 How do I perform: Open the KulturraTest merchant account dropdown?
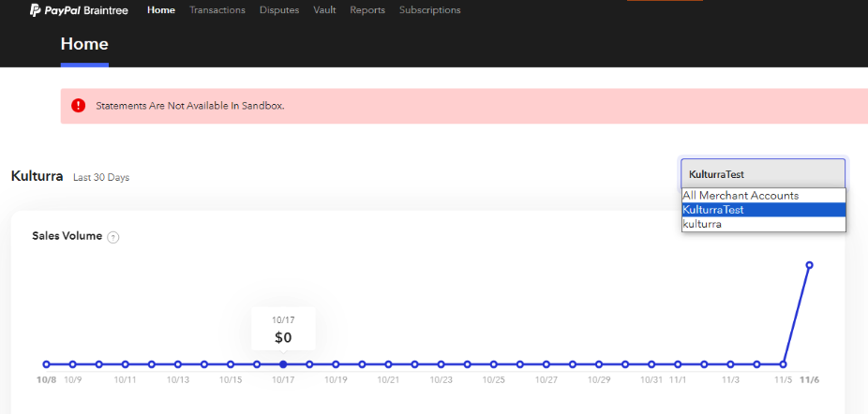pyautogui.click(x=763, y=174)
